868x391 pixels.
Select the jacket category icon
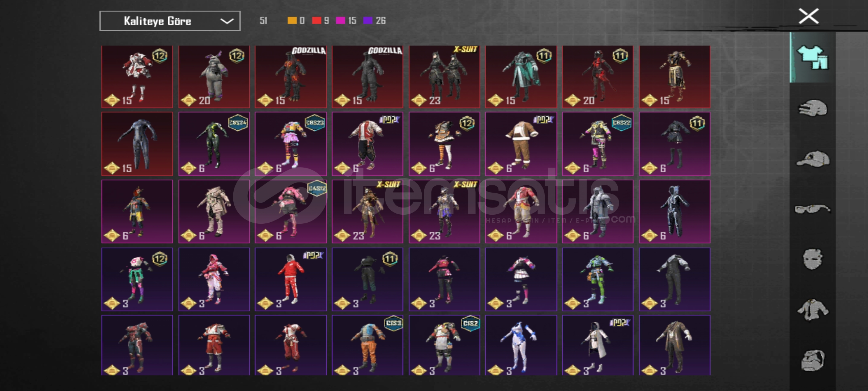tap(813, 310)
